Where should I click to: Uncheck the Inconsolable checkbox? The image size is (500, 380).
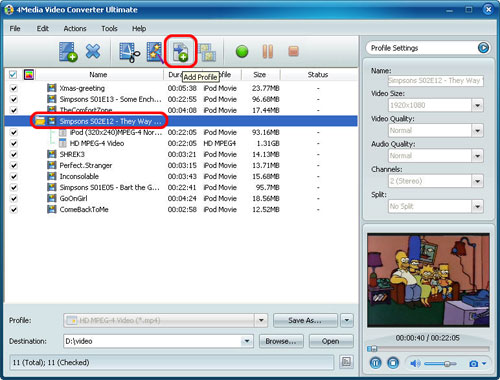pos(14,176)
